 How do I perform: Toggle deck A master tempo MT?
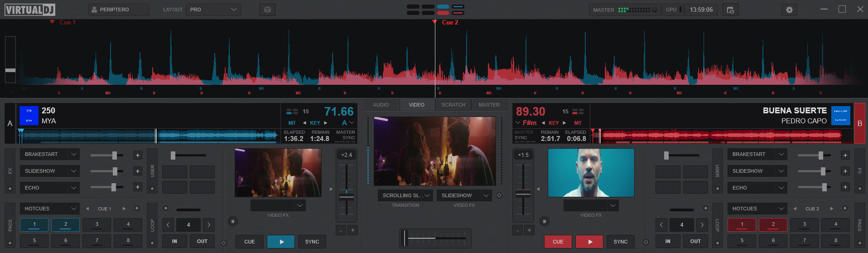pos(292,123)
